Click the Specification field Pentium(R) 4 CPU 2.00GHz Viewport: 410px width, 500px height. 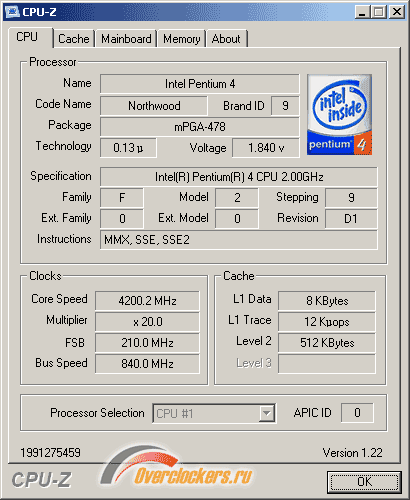pyautogui.click(x=239, y=177)
